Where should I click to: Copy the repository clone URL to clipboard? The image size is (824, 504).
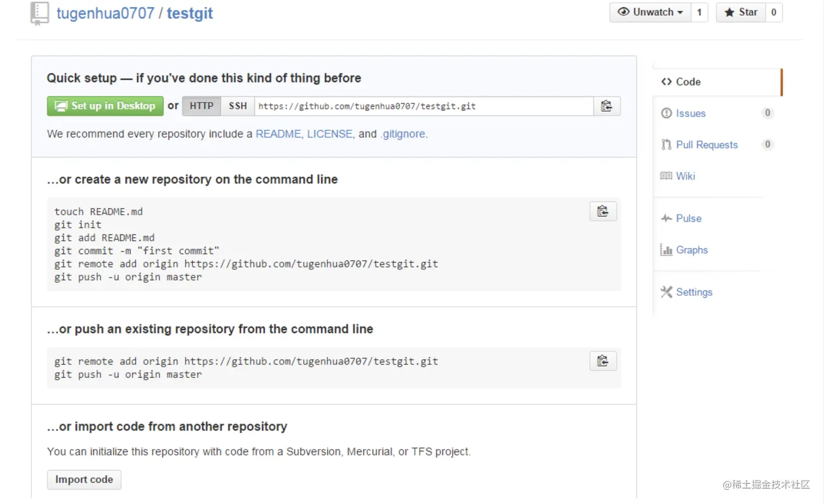click(607, 106)
